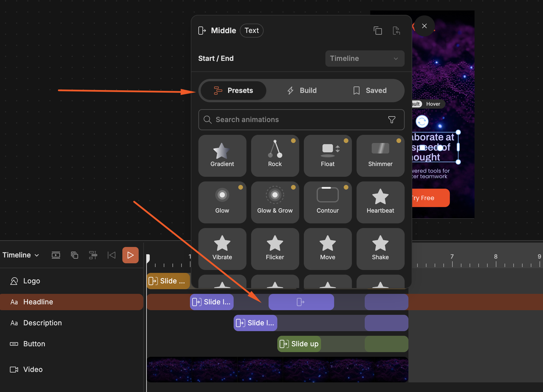The height and width of the screenshot is (392, 543).
Task: Switch to the Saved tab
Action: pos(370,91)
